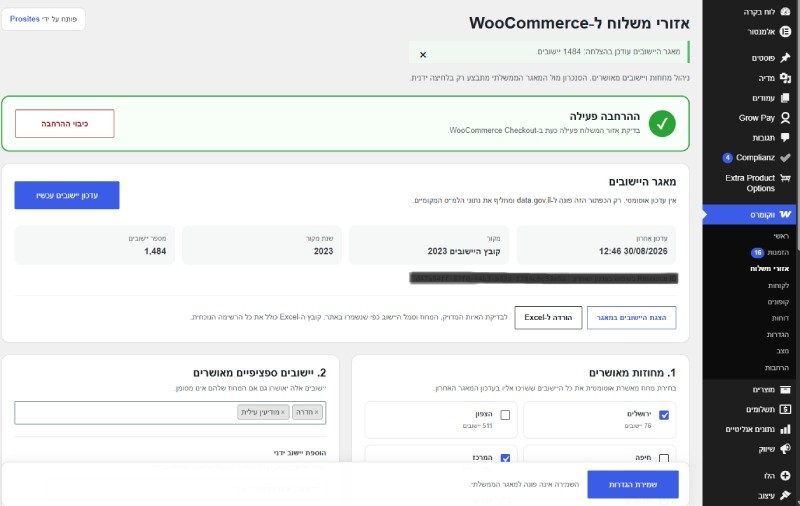Uncheck the ירושלים district checkbox
The image size is (800, 506).
coord(664,415)
